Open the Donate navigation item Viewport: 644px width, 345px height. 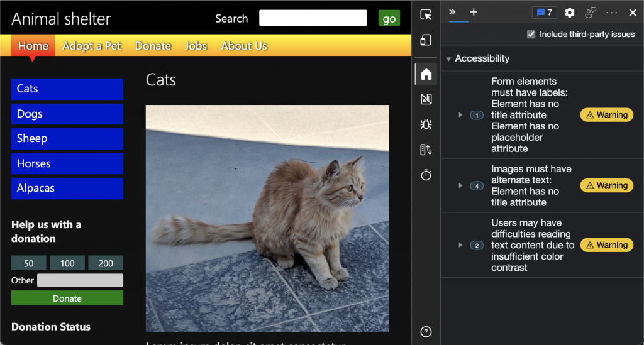coord(153,45)
